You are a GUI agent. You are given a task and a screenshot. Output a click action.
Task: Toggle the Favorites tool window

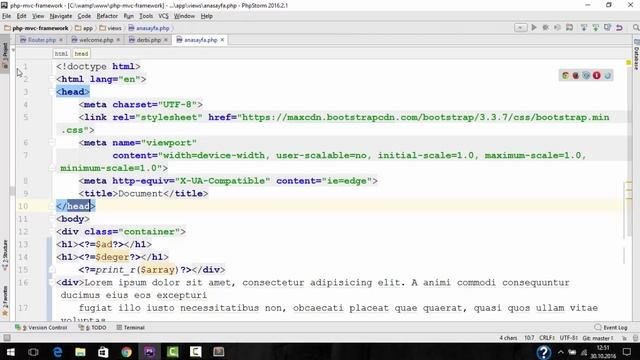pyautogui.click(x=4, y=300)
